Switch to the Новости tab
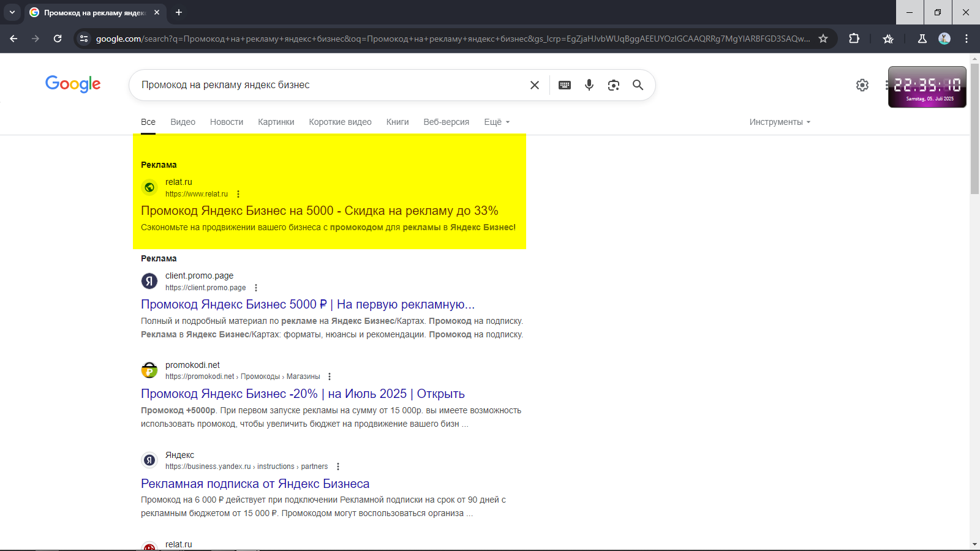Image resolution: width=980 pixels, height=551 pixels. pos(227,122)
